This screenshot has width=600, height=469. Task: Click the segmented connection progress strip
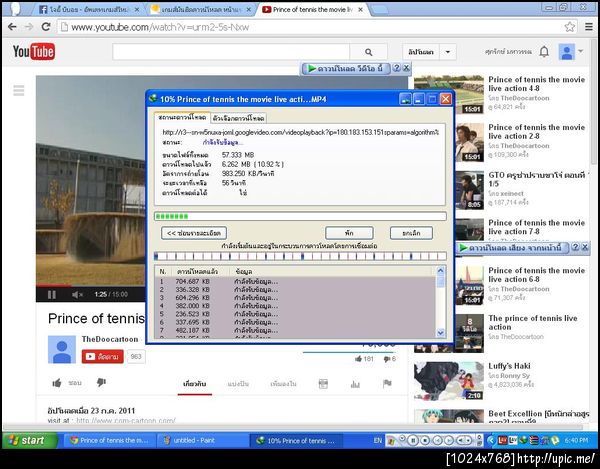[x=300, y=256]
